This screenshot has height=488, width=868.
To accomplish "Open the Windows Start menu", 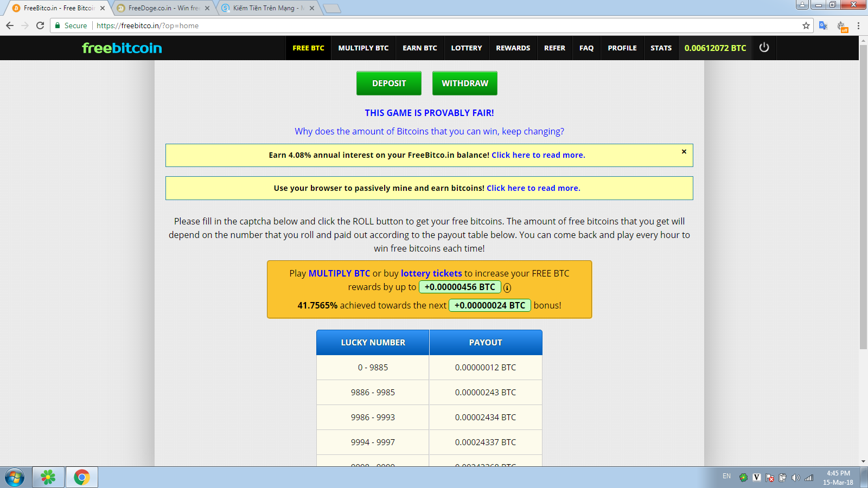I will click(x=15, y=477).
